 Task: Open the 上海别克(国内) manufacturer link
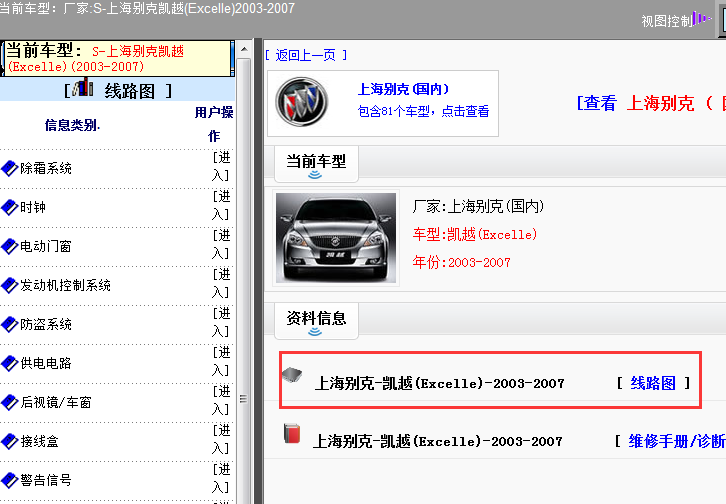click(403, 89)
